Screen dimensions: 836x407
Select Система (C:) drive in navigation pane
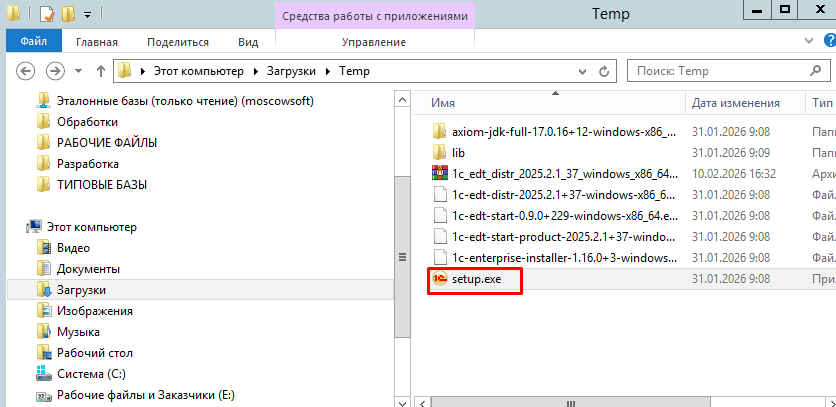[94, 374]
